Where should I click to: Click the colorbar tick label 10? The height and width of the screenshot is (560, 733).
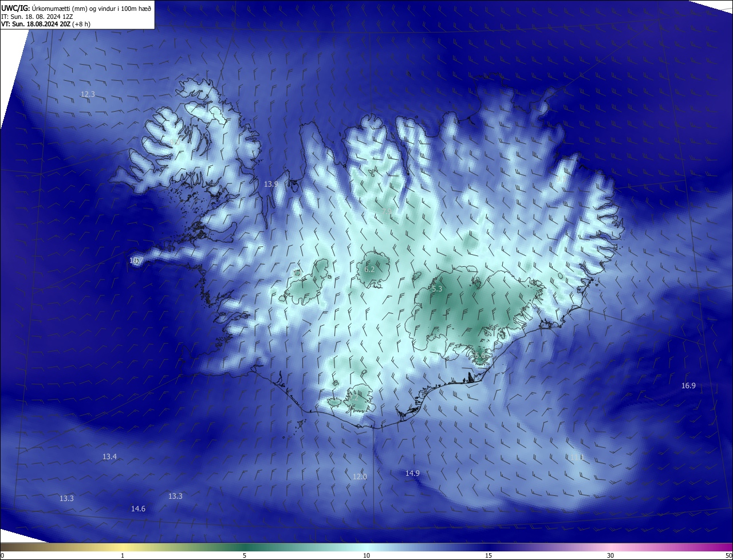[x=366, y=555]
